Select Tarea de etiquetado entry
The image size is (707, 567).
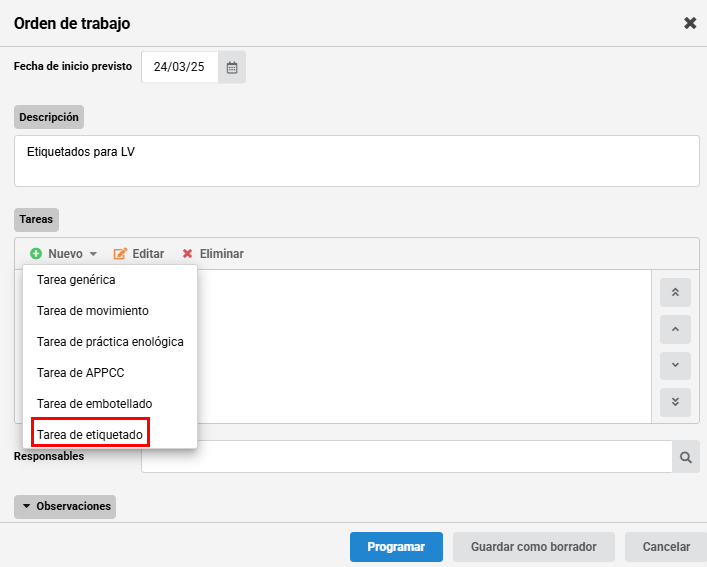110,434
